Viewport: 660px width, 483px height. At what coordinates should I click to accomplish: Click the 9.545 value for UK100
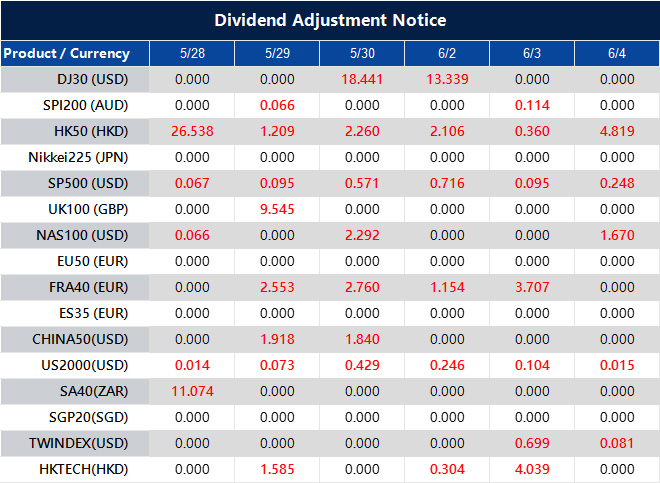(277, 209)
